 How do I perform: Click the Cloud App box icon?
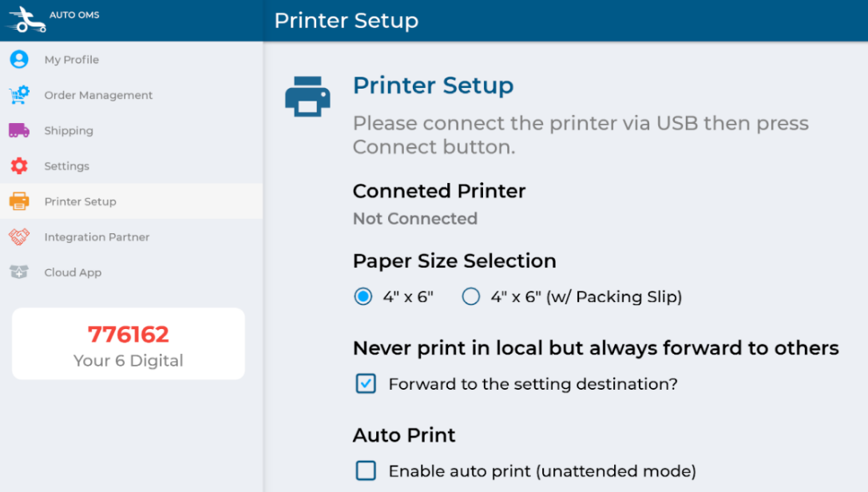(19, 272)
